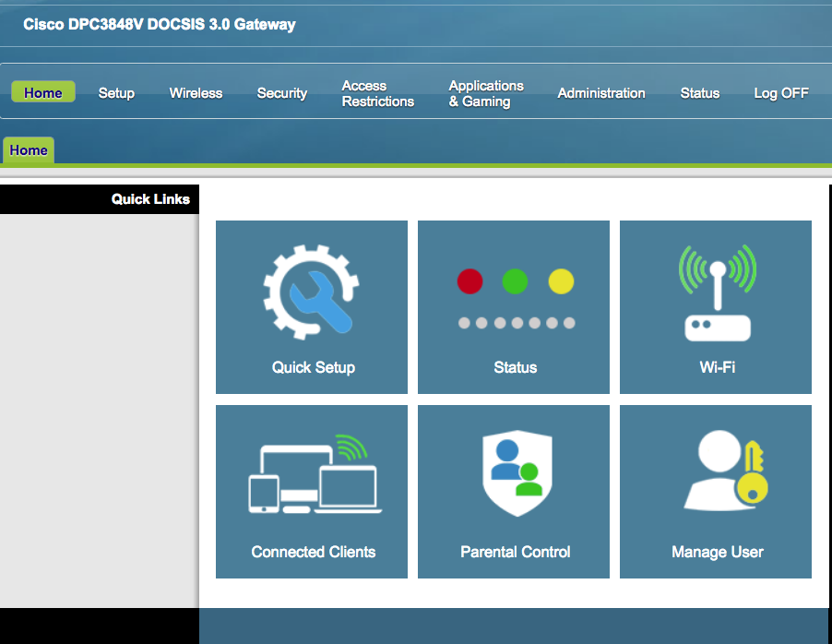Open the Status indicator lights icon

pos(516,298)
